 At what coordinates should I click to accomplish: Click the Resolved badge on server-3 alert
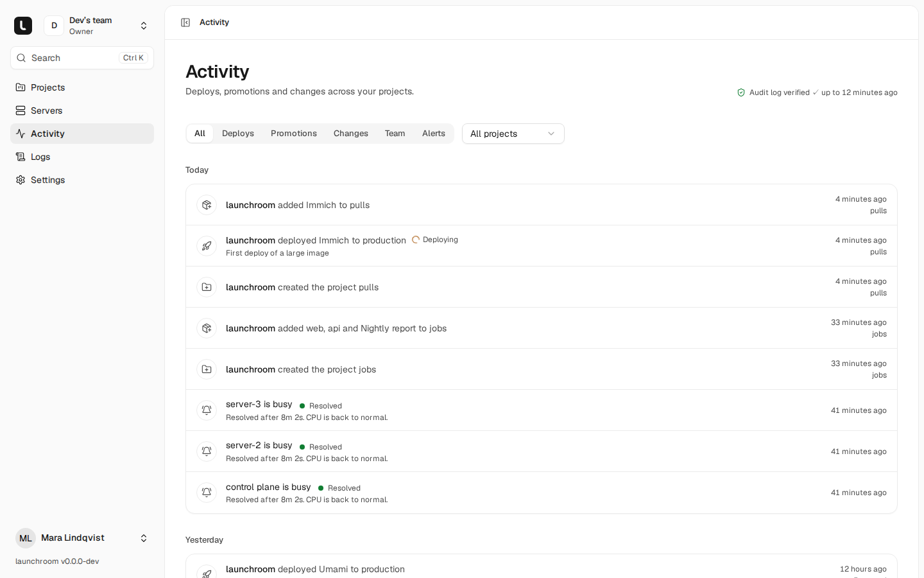(x=321, y=406)
